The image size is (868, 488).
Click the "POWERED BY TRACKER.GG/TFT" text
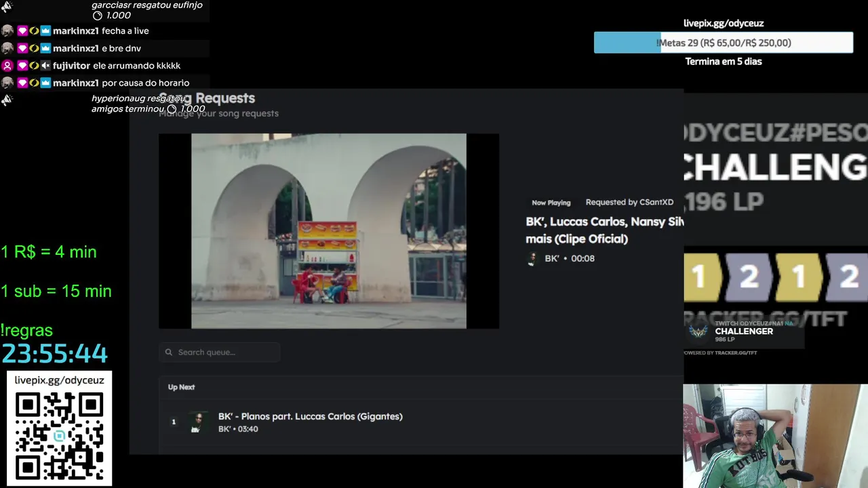coord(720,352)
